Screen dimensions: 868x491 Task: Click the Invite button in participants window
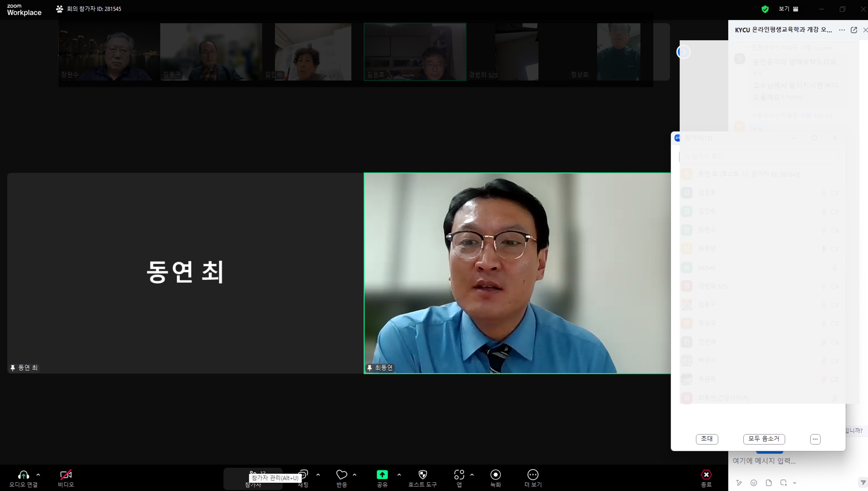[x=707, y=439]
